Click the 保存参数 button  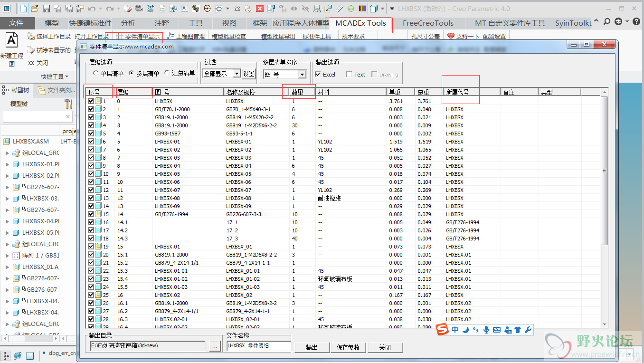[348, 347]
